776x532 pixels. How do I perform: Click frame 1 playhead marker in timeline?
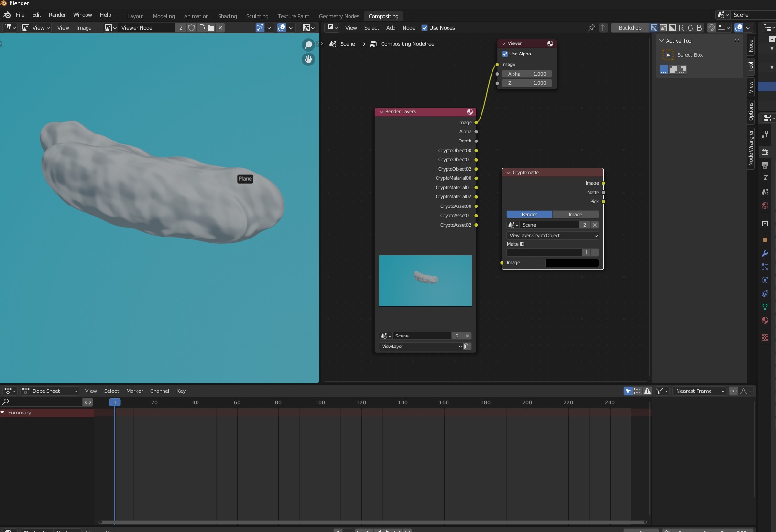click(x=115, y=402)
